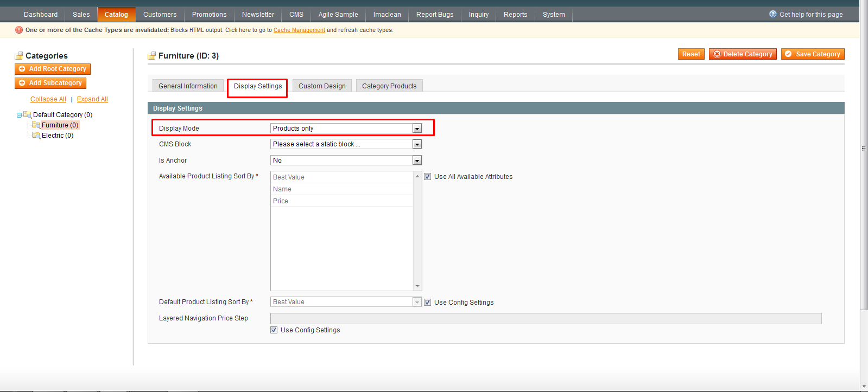Toggle Use Config Settings for default sort
868x392 pixels.
pos(428,303)
